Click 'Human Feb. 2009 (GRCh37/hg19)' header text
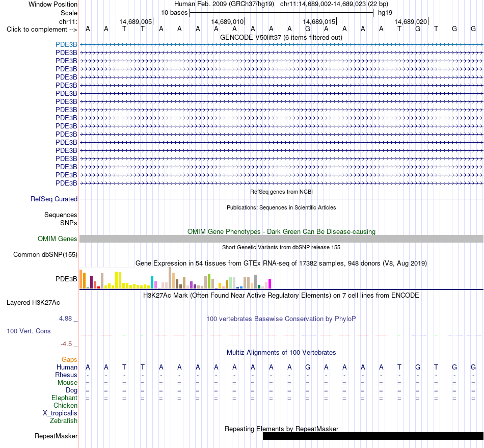This screenshot has height=448, width=484. click(224, 4)
